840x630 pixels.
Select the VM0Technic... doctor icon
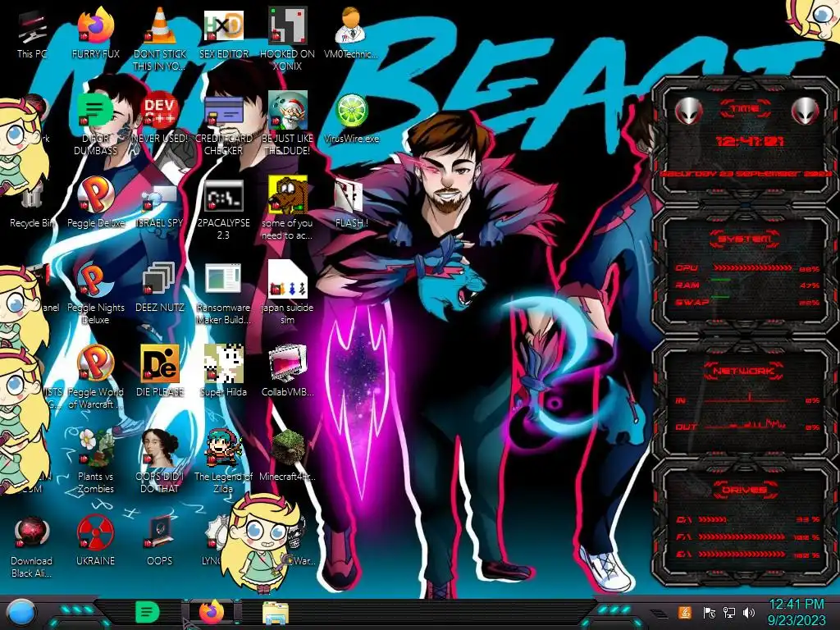tap(351, 25)
